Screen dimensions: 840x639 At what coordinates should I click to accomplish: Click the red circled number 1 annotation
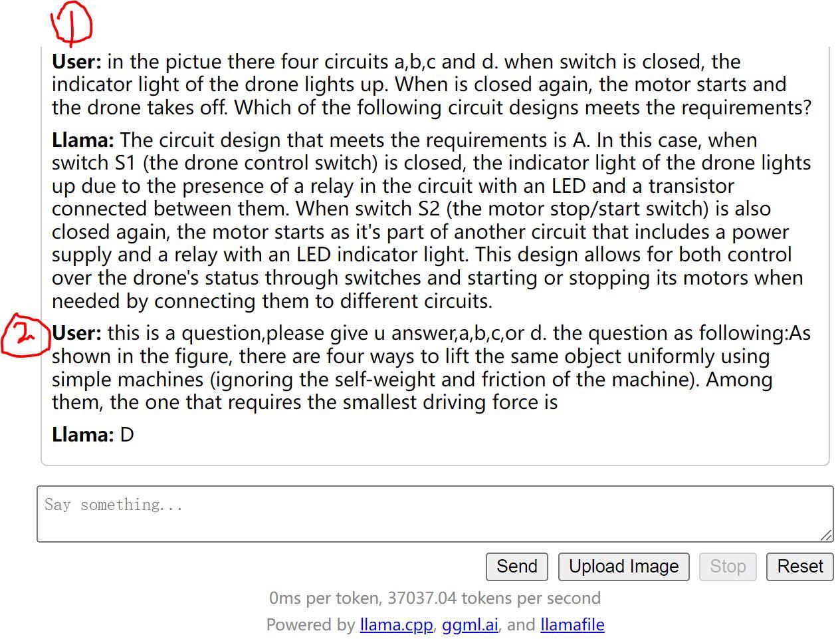(x=72, y=23)
